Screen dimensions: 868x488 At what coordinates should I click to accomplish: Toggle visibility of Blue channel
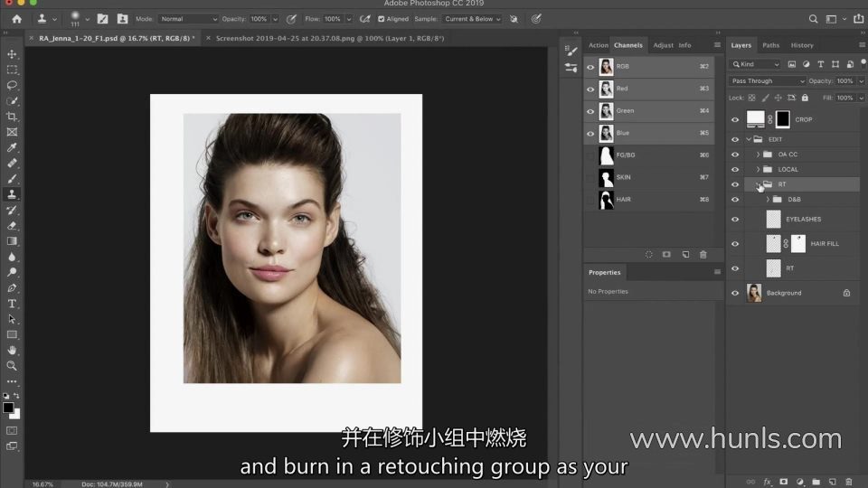590,133
